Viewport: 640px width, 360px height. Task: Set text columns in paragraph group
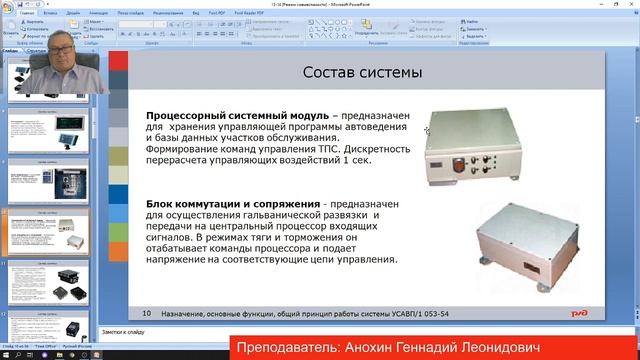pyautogui.click(x=231, y=34)
